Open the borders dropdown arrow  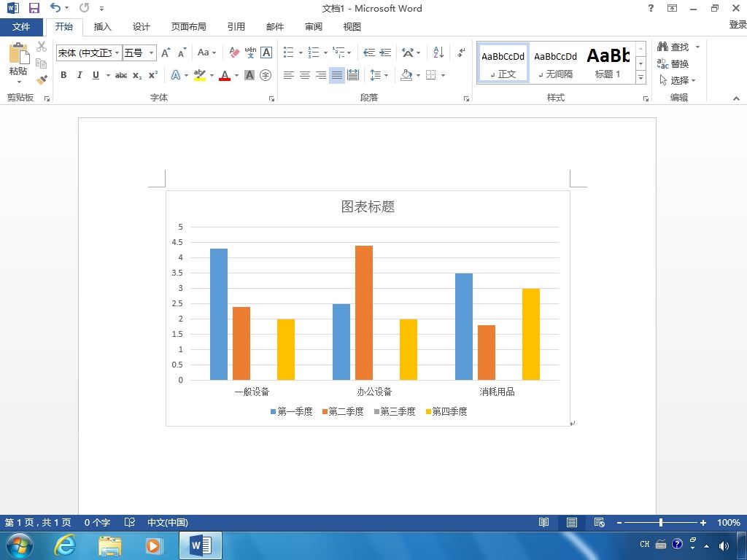tap(443, 75)
